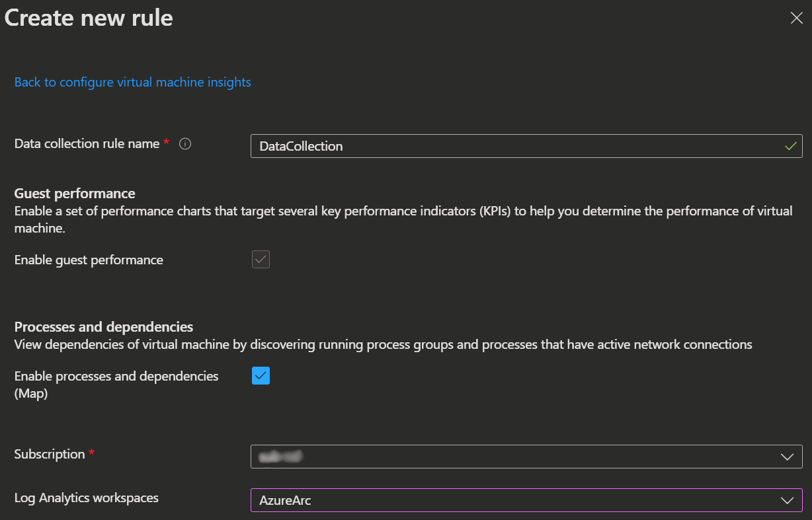Click the Subscription label
This screenshot has width=812, height=520.
[x=50, y=454]
